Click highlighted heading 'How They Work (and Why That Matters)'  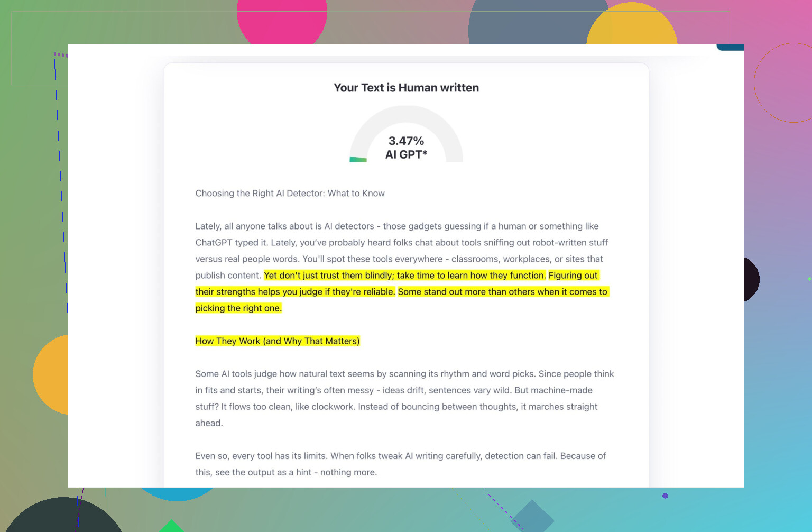pyautogui.click(x=278, y=341)
